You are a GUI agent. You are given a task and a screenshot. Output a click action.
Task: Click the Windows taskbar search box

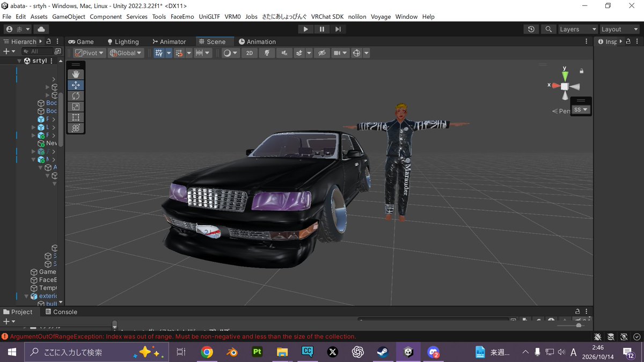(x=97, y=352)
